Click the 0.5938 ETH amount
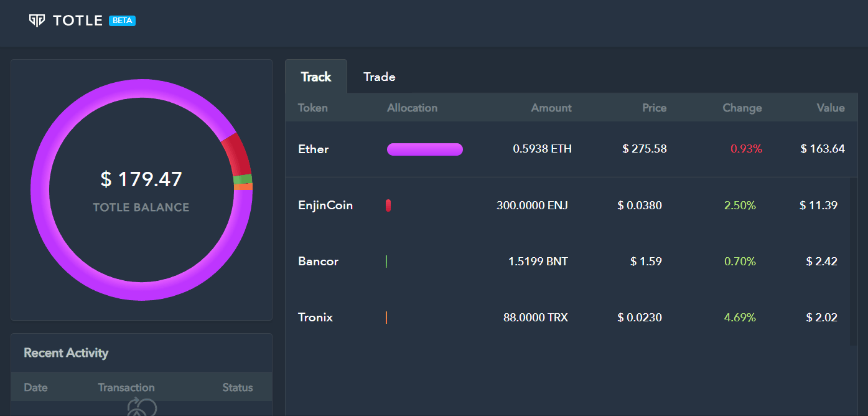Screen dimensions: 868x416 click(542, 149)
